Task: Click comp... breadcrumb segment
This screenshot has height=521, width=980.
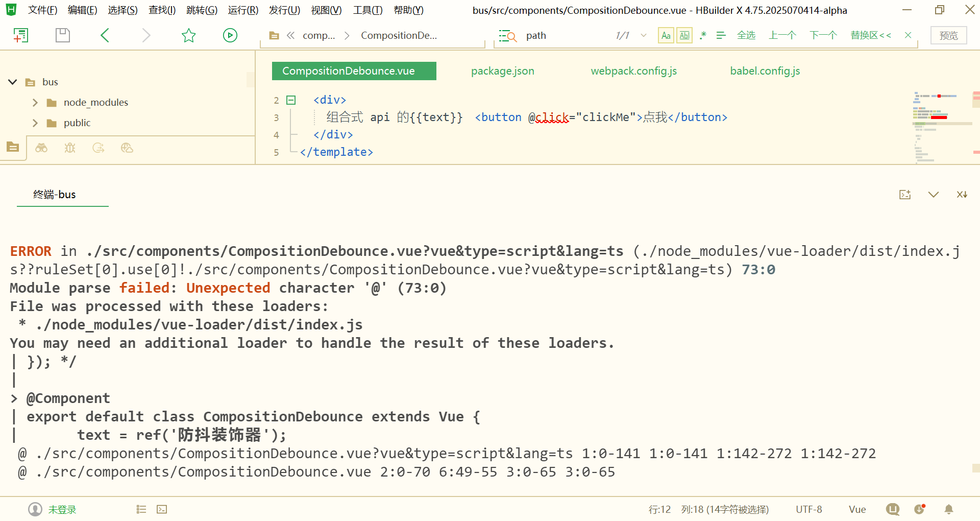Action: (319, 36)
